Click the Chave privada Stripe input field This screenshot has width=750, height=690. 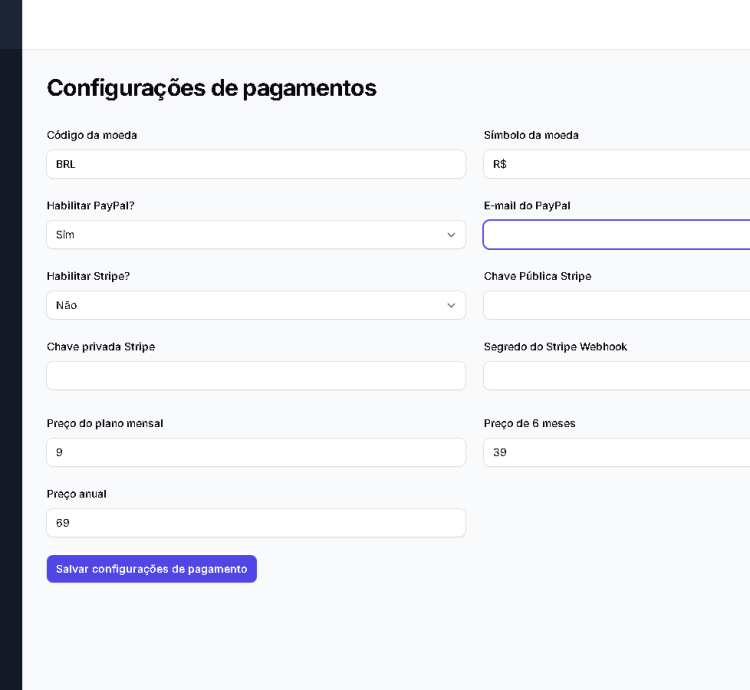click(x=255, y=376)
